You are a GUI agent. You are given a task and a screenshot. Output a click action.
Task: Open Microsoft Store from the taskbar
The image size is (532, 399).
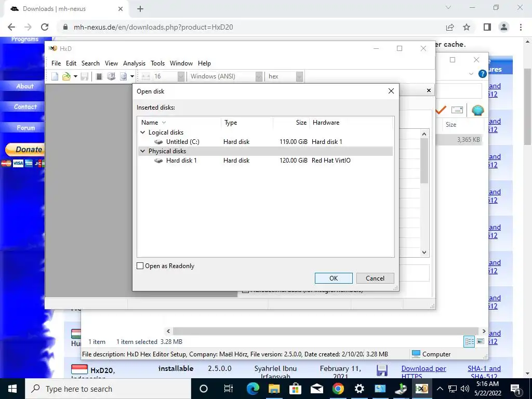pyautogui.click(x=295, y=389)
